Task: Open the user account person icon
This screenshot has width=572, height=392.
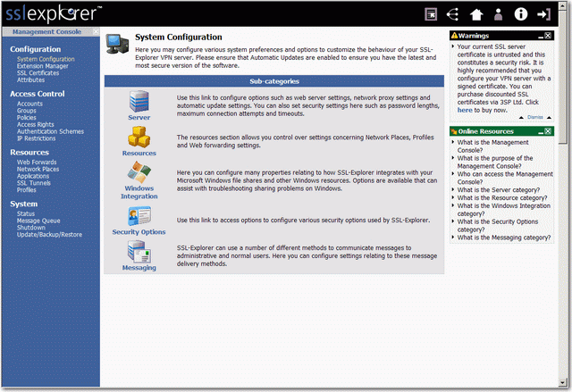Action: click(x=498, y=14)
